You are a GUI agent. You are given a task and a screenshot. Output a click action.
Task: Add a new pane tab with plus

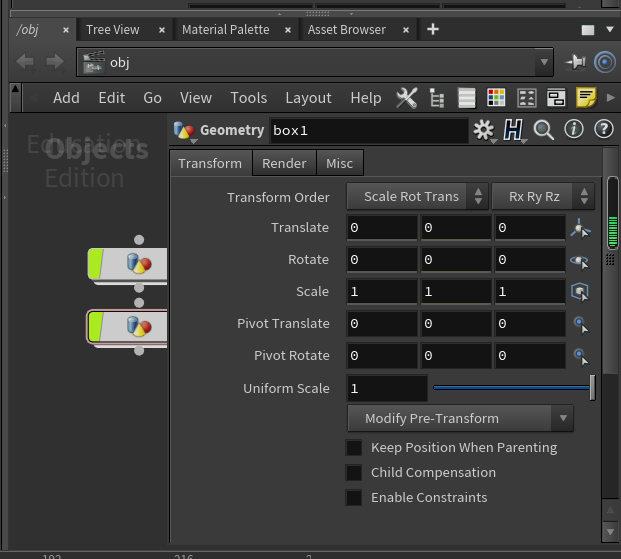point(433,29)
